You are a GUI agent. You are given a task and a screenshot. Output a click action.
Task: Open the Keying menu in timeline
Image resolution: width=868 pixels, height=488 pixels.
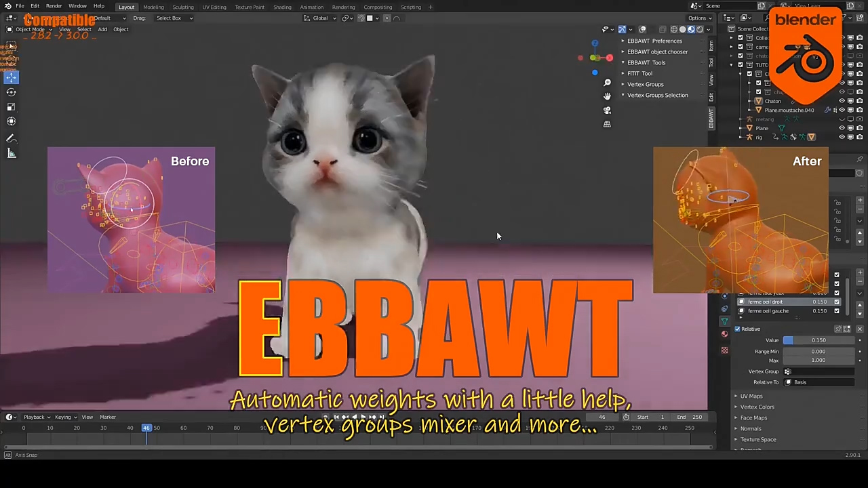[x=65, y=417]
